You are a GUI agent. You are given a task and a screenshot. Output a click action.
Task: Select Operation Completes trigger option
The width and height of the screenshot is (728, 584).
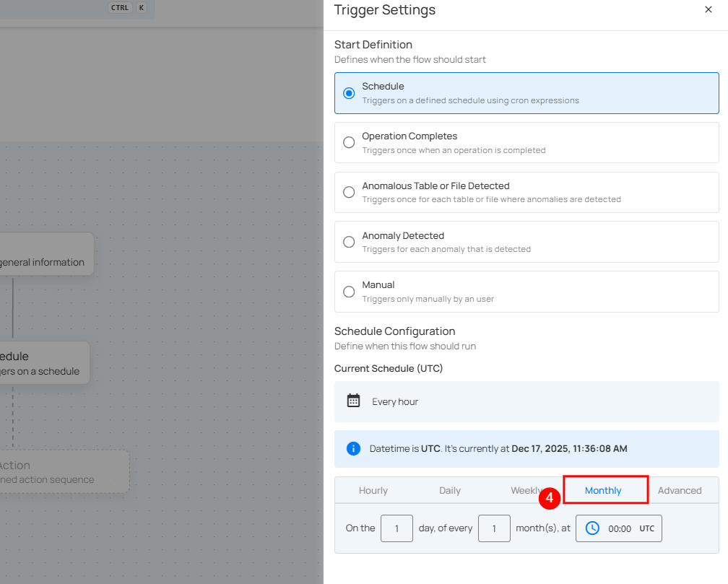point(349,143)
